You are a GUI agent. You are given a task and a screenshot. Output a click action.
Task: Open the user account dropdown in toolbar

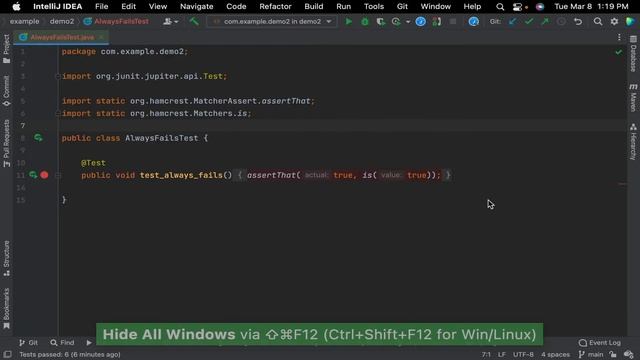(x=170, y=21)
